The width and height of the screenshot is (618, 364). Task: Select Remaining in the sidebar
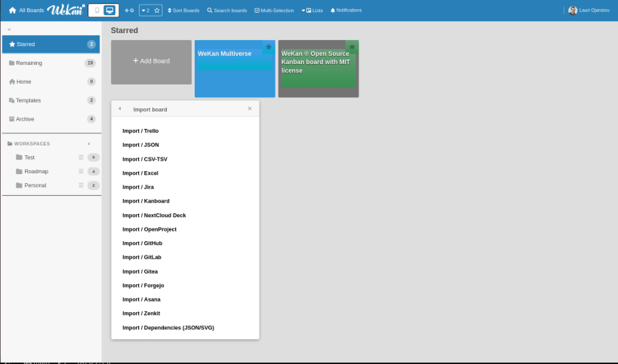(x=51, y=63)
